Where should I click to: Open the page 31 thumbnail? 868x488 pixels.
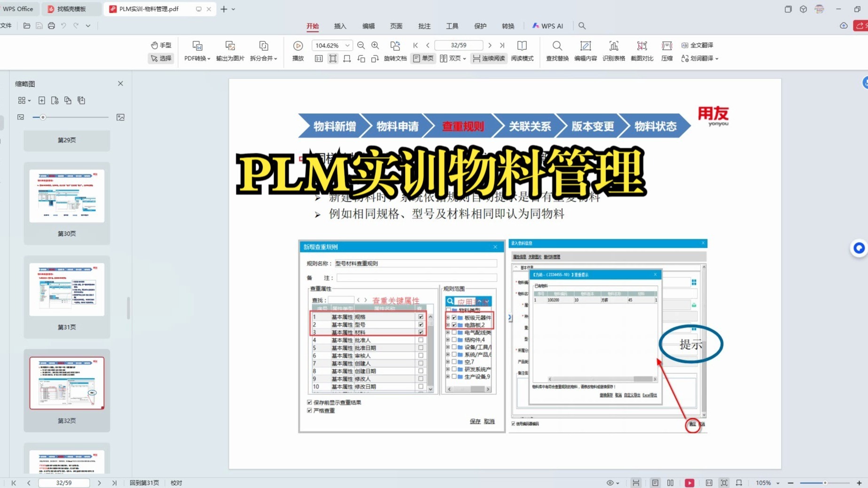(67, 290)
